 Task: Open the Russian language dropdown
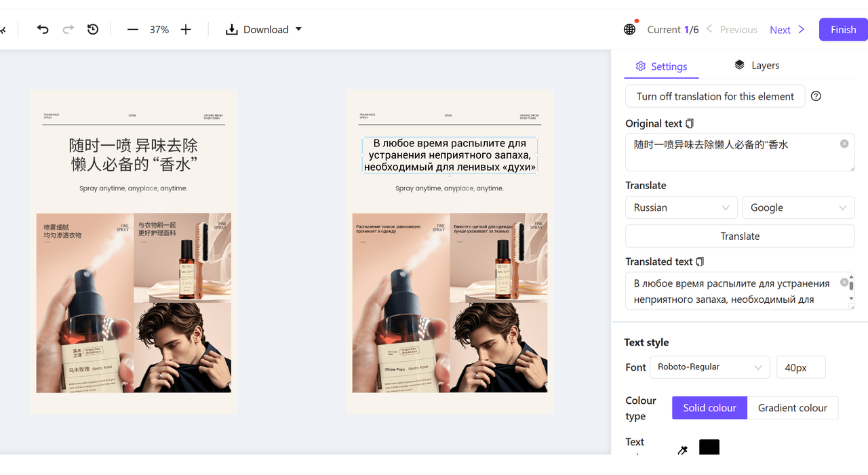[x=681, y=207]
